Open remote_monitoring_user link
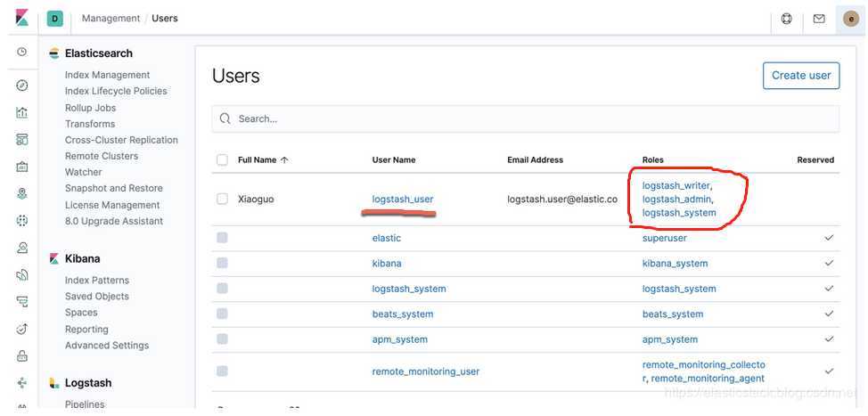This screenshot has width=868, height=416. (426, 371)
